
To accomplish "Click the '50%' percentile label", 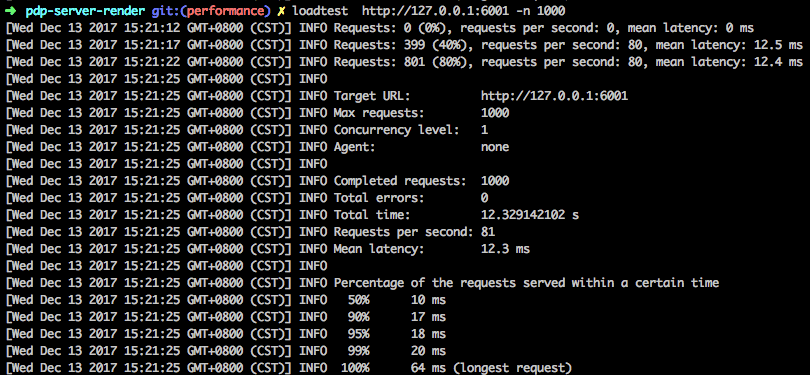I will tap(358, 300).
